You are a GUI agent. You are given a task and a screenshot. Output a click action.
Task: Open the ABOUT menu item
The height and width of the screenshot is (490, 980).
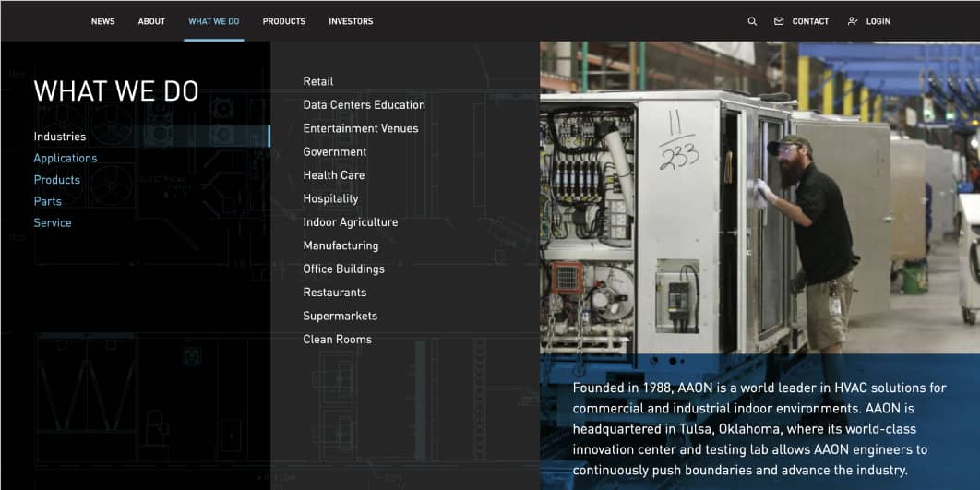point(152,21)
